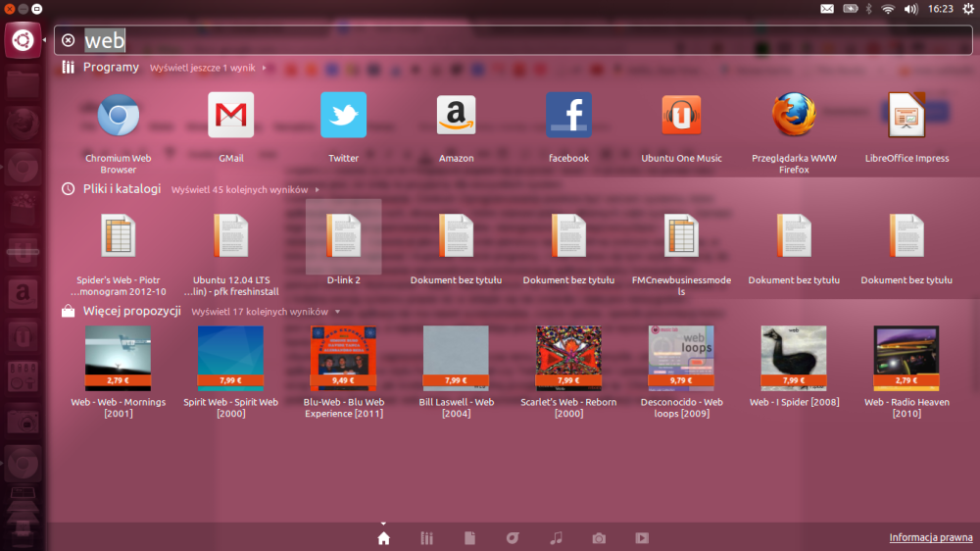This screenshot has height=551, width=980.
Task: Expand Programy to show 1 more result
Action: click(208, 68)
